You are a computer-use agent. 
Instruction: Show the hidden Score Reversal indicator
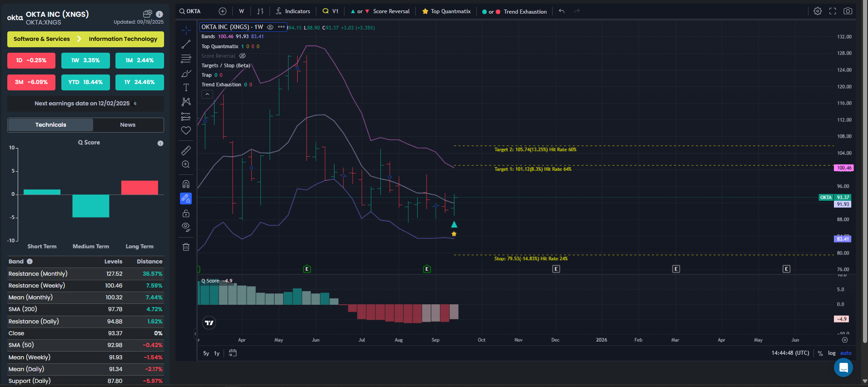click(243, 56)
